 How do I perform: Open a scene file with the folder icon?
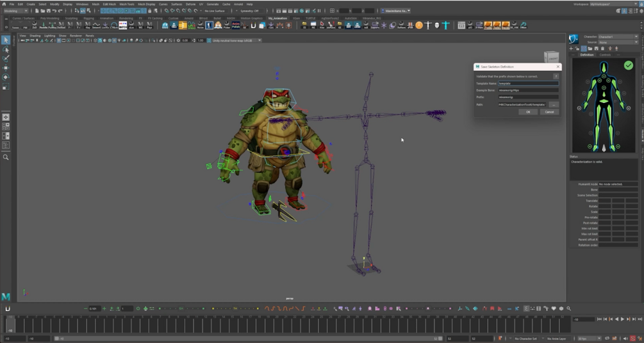click(x=43, y=11)
